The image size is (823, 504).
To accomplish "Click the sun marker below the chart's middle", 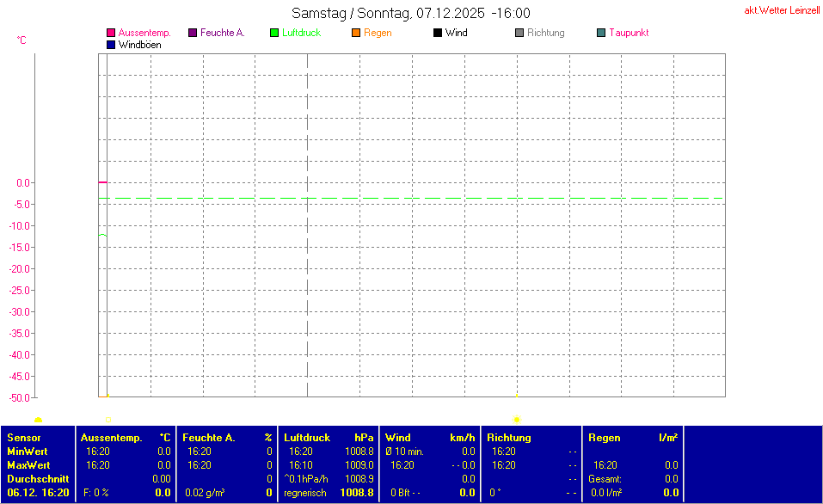I will (516, 420).
